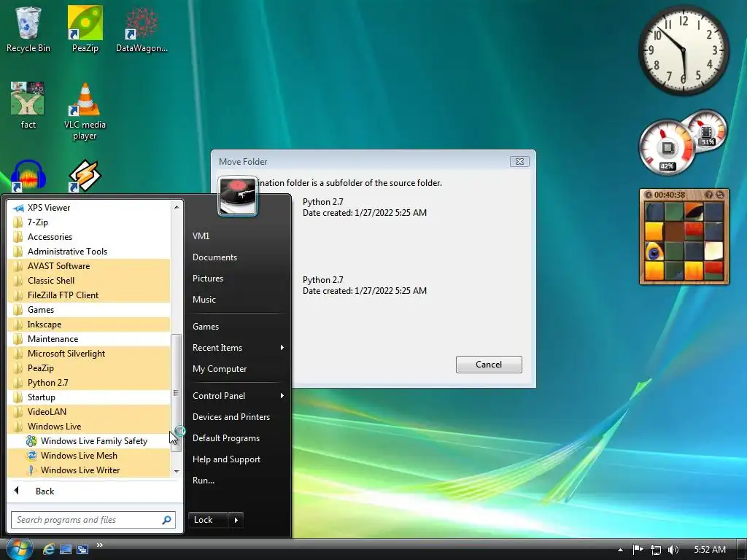This screenshot has width=747, height=560.
Task: Open the Administrative Tools folder
Action: tap(88, 252)
